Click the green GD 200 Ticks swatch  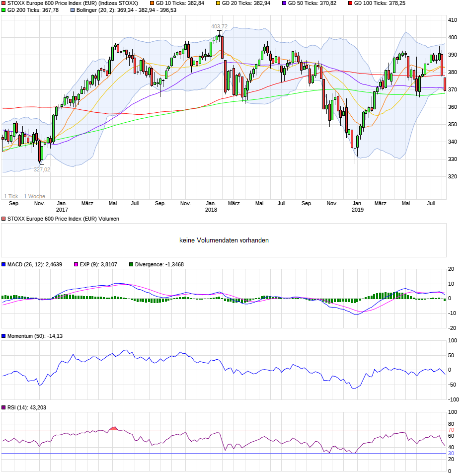[3, 10]
